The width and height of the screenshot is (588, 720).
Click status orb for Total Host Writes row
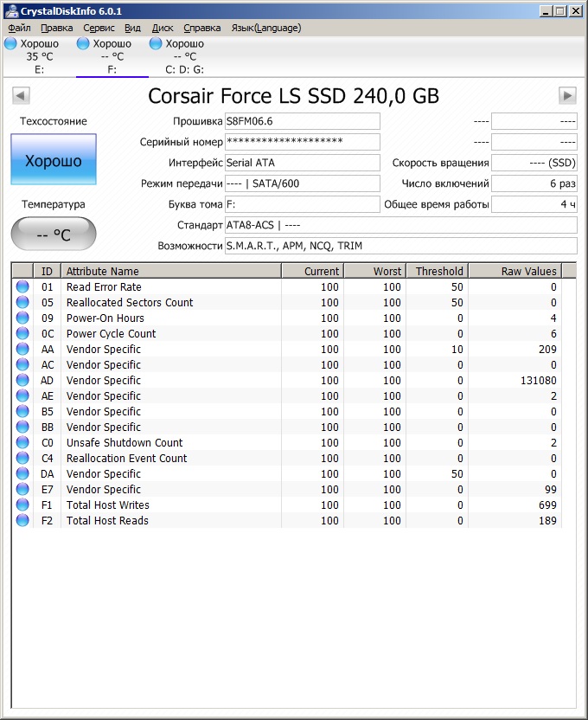(x=22, y=505)
